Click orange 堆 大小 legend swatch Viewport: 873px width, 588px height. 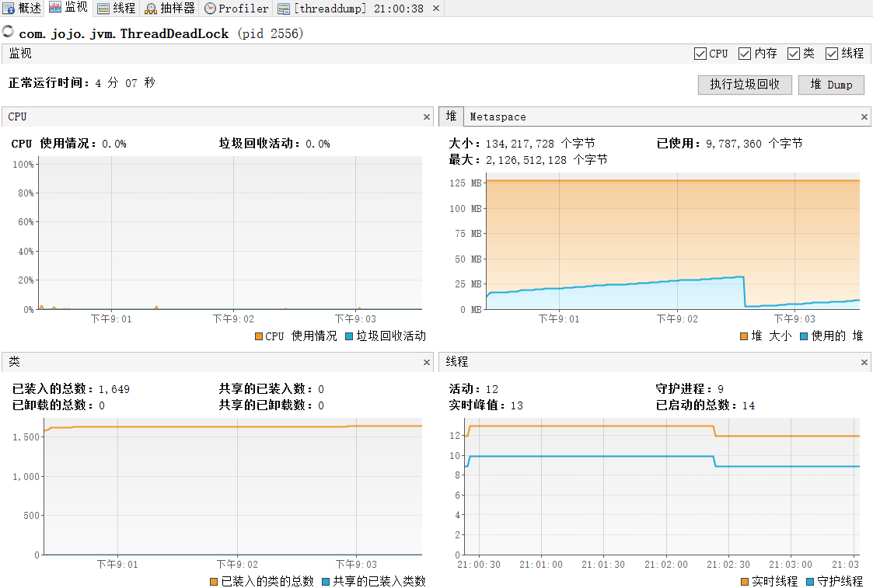coord(744,336)
